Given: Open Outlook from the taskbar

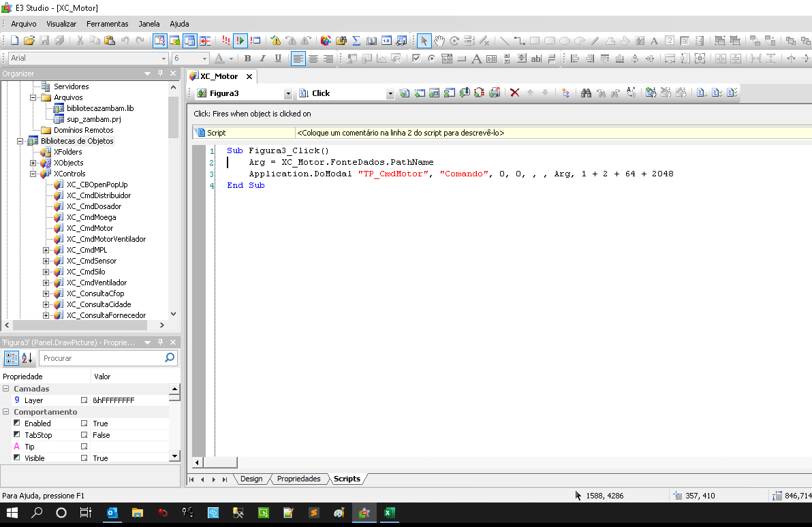Looking at the screenshot, I should tap(112, 513).
